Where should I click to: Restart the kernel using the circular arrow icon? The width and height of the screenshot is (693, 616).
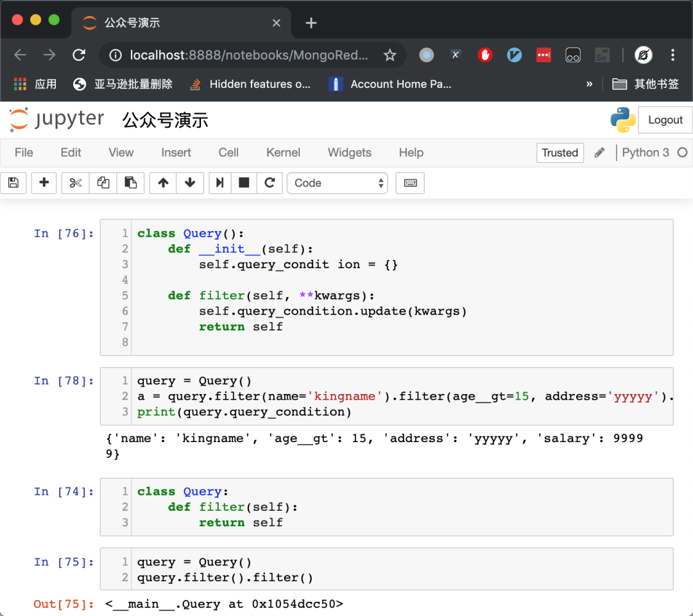click(x=269, y=183)
